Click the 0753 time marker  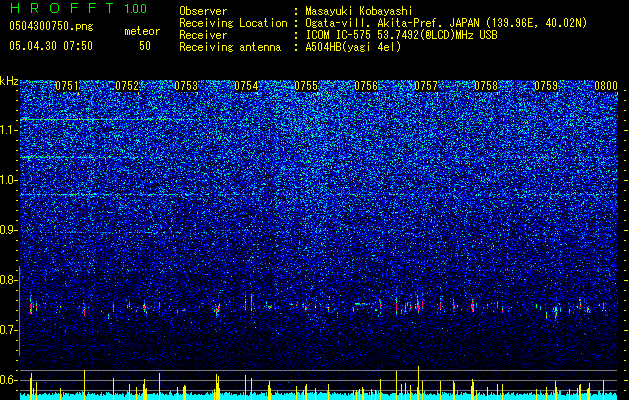pos(186,86)
